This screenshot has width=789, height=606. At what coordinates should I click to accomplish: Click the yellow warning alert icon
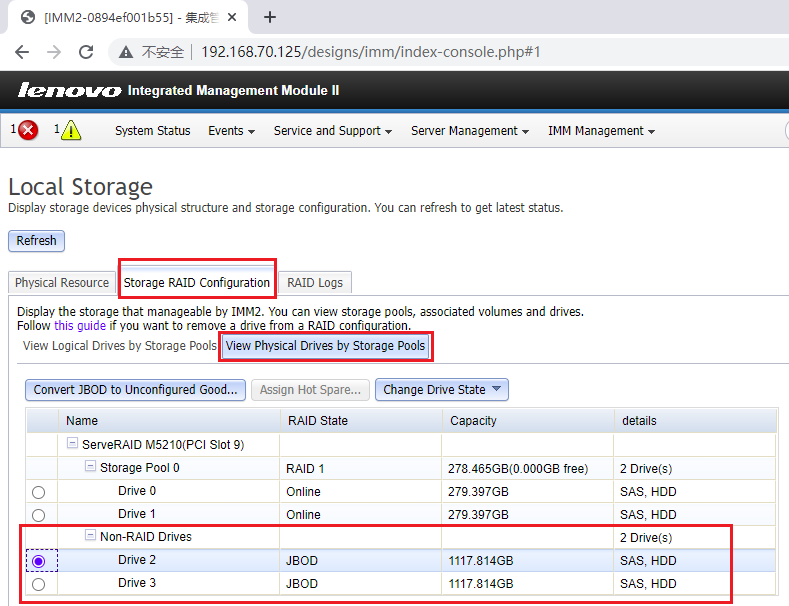(x=71, y=131)
